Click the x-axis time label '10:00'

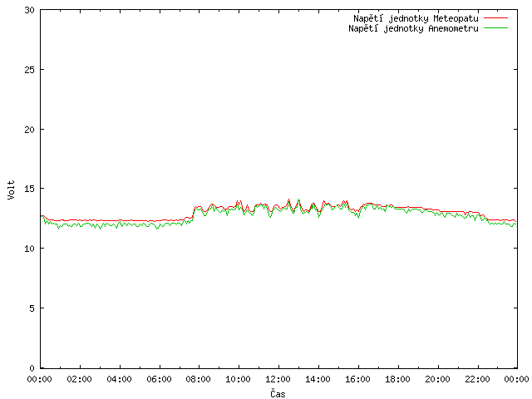coord(239,379)
